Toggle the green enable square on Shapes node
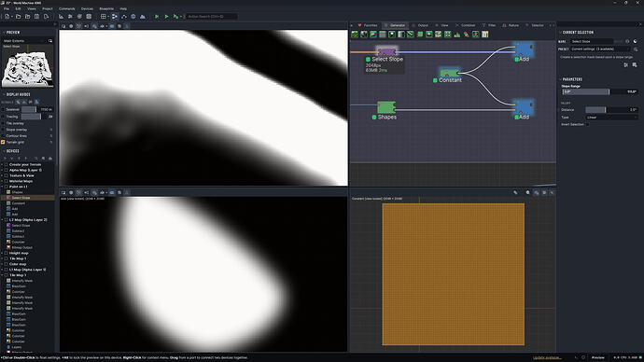The width and height of the screenshot is (644, 362). 374,118
